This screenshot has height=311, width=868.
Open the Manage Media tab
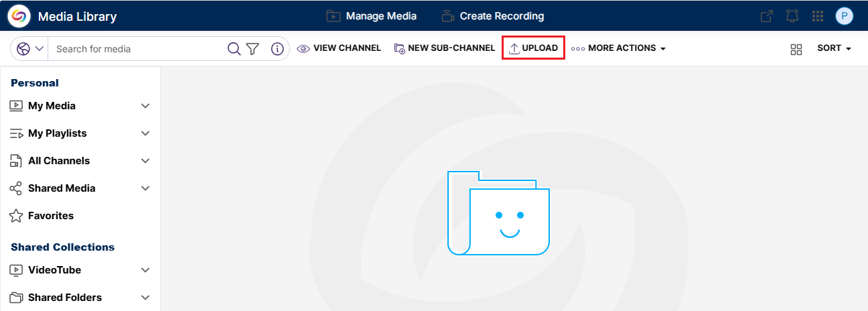tap(371, 16)
